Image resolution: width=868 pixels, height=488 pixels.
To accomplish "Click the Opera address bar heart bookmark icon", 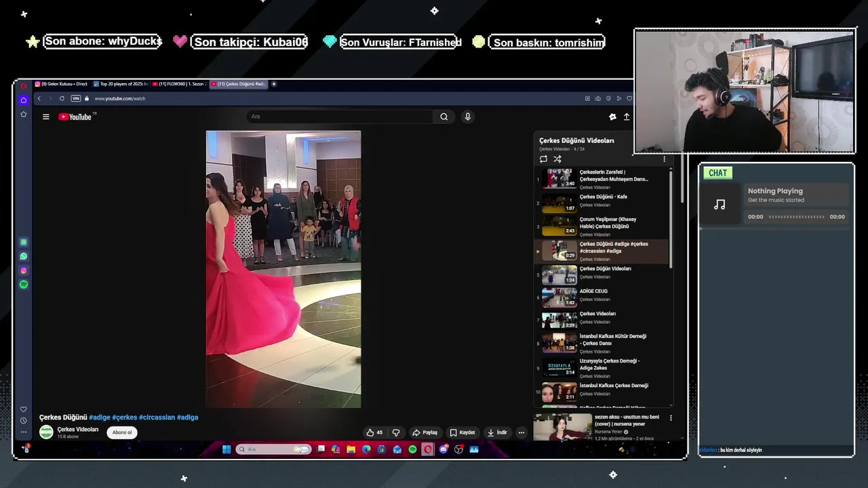I will [x=629, y=98].
